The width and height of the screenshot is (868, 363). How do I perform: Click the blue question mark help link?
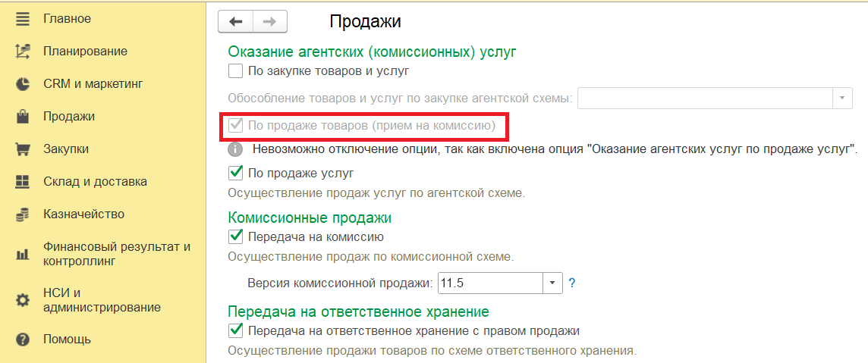click(x=572, y=283)
